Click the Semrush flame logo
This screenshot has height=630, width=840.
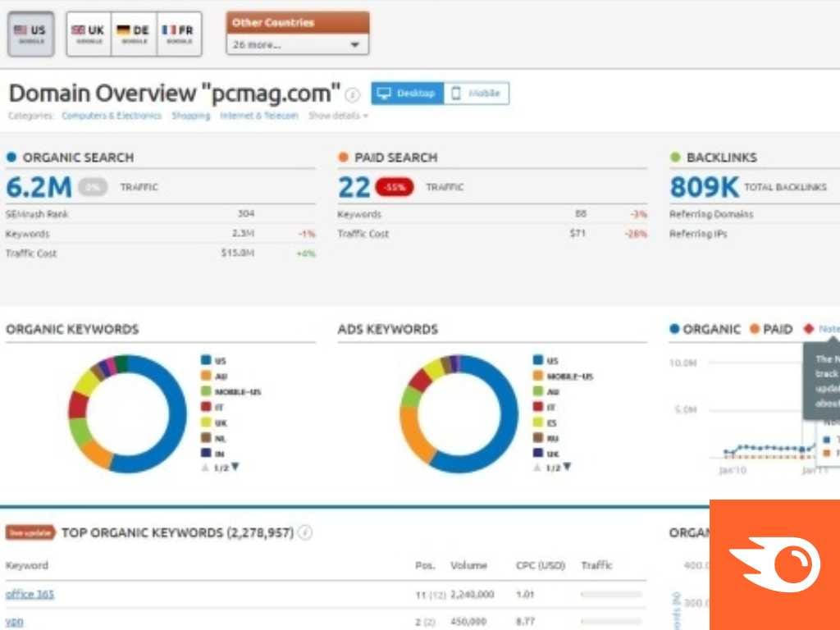coord(774,564)
